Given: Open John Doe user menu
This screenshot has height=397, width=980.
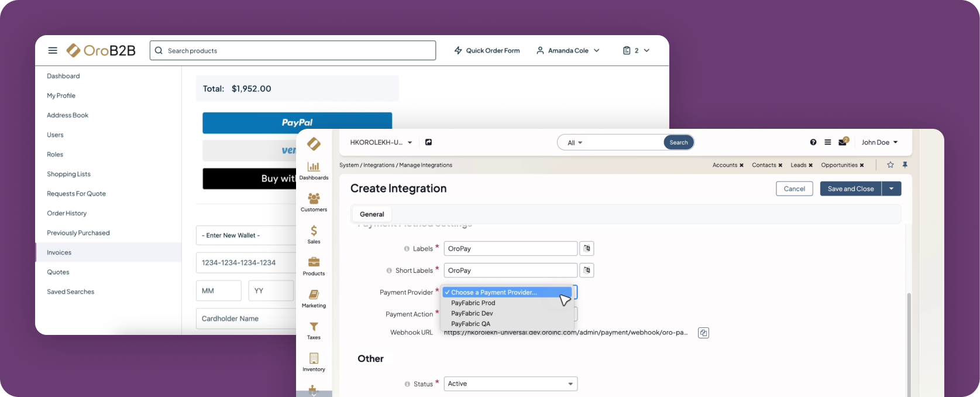Looking at the screenshot, I should 879,142.
